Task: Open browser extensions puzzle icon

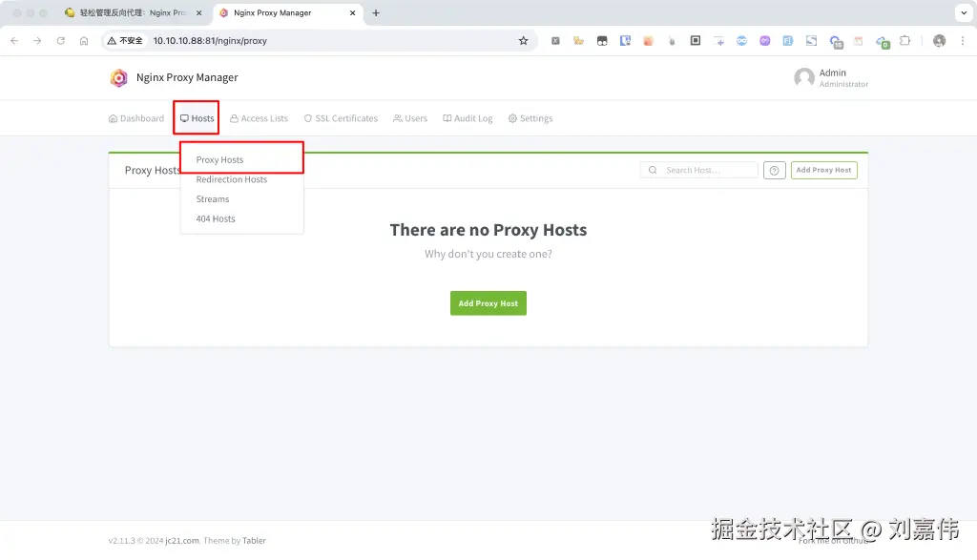Action: (x=904, y=40)
